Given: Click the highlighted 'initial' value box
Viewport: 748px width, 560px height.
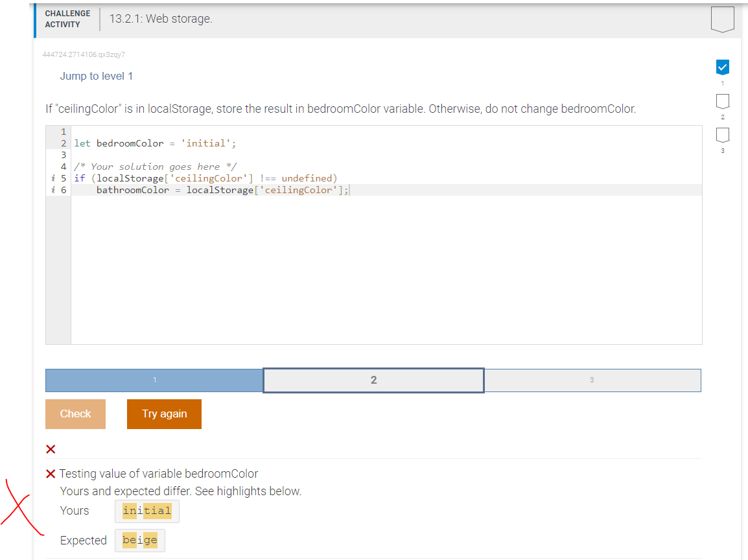Looking at the screenshot, I should 146,511.
